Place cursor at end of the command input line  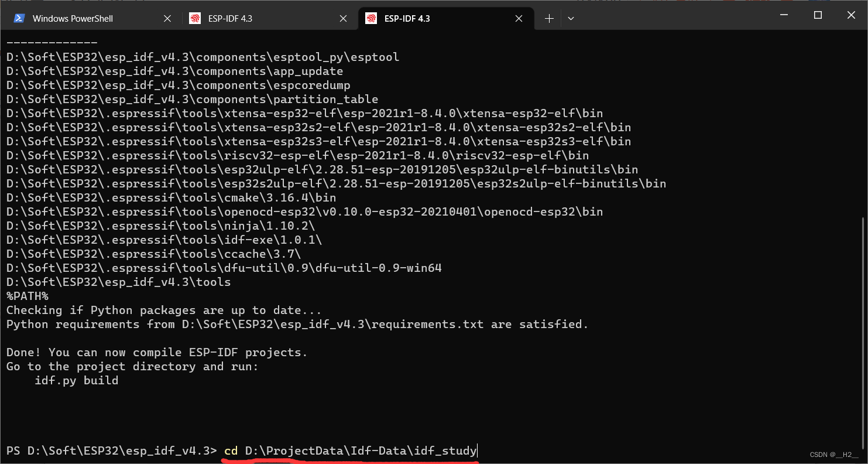477,451
